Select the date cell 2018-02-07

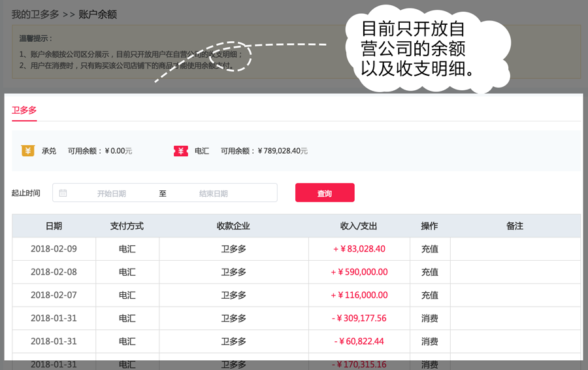coord(54,295)
